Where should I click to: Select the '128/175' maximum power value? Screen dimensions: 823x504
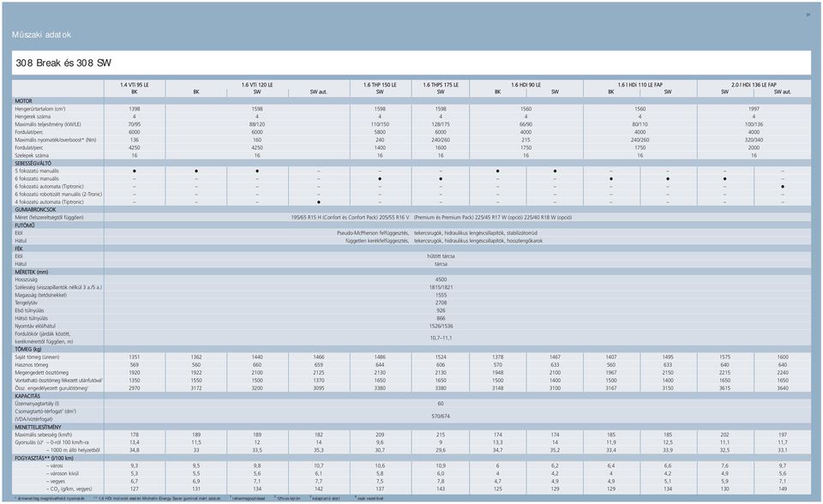pos(441,124)
